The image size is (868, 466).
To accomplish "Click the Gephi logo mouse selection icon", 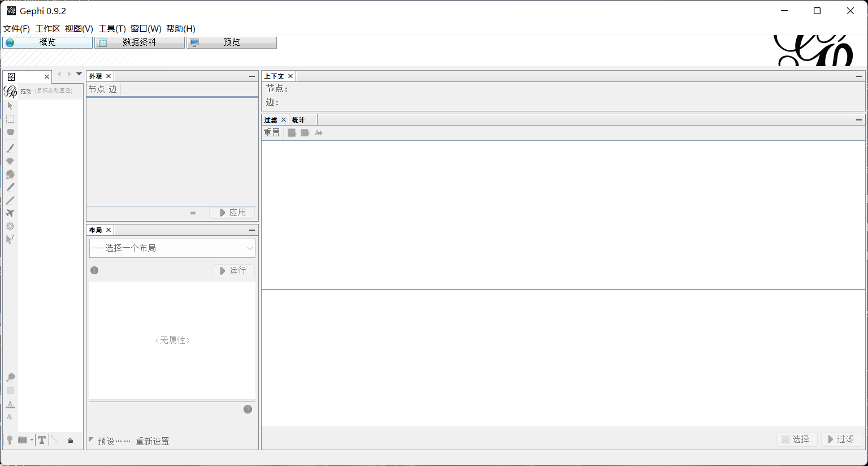I will (x=10, y=91).
